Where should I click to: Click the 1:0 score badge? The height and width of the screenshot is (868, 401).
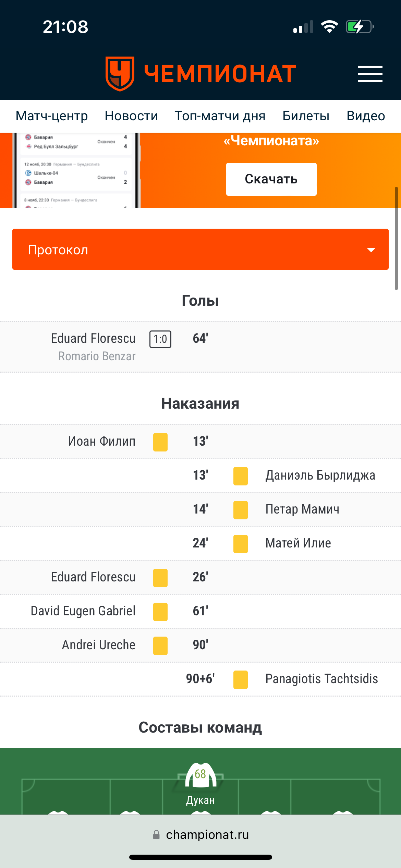160,339
